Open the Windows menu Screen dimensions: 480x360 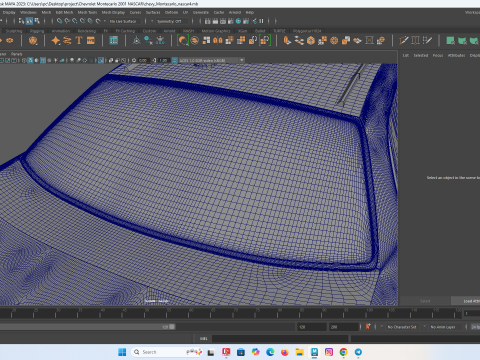coord(28,12)
